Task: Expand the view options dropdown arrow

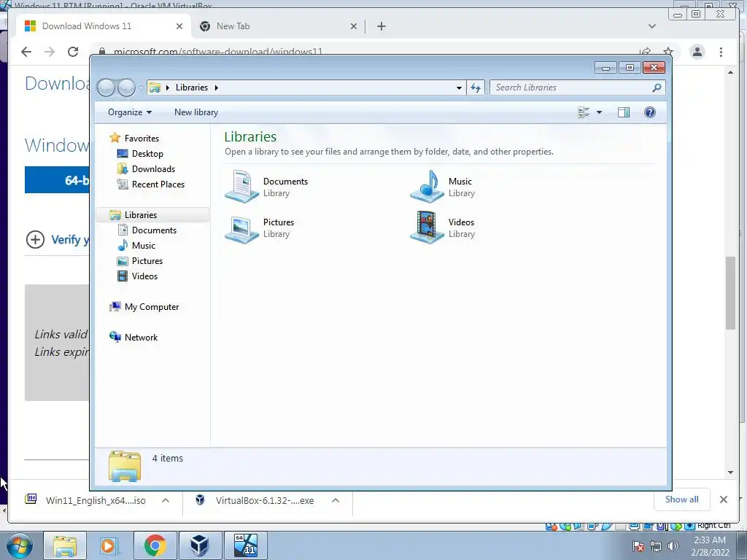Action: 600,112
